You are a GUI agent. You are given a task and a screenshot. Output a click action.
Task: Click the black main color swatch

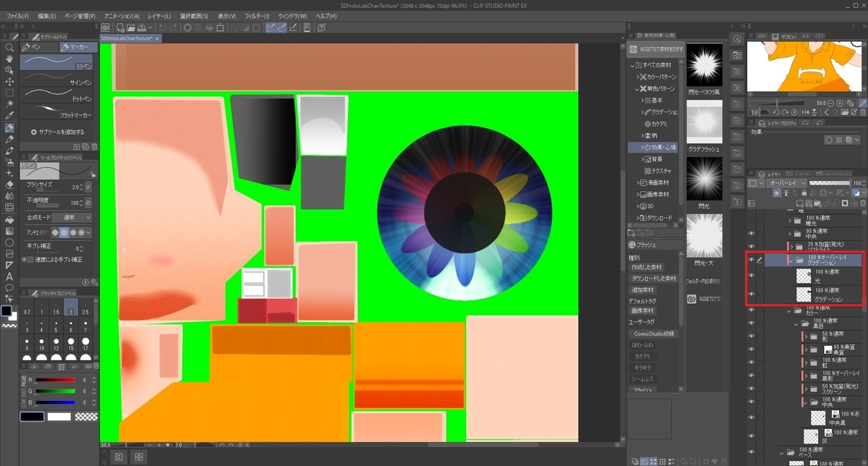[x=7, y=311]
